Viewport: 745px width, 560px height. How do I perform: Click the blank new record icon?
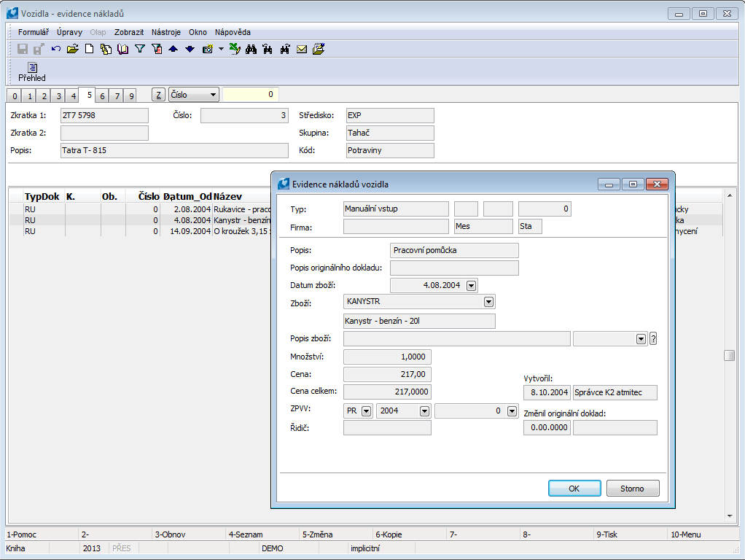89,50
